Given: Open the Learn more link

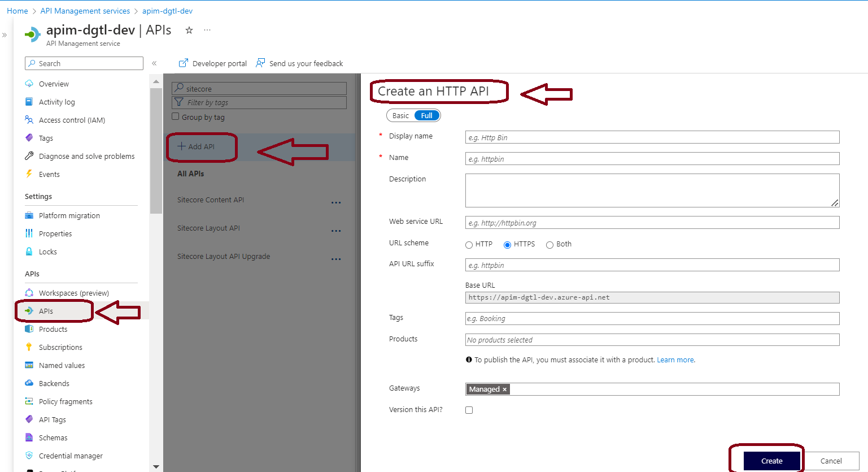Looking at the screenshot, I should 675,360.
